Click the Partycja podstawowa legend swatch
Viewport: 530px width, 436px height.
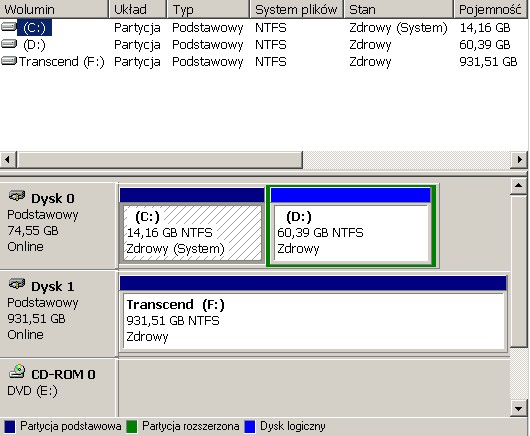[x=10, y=427]
